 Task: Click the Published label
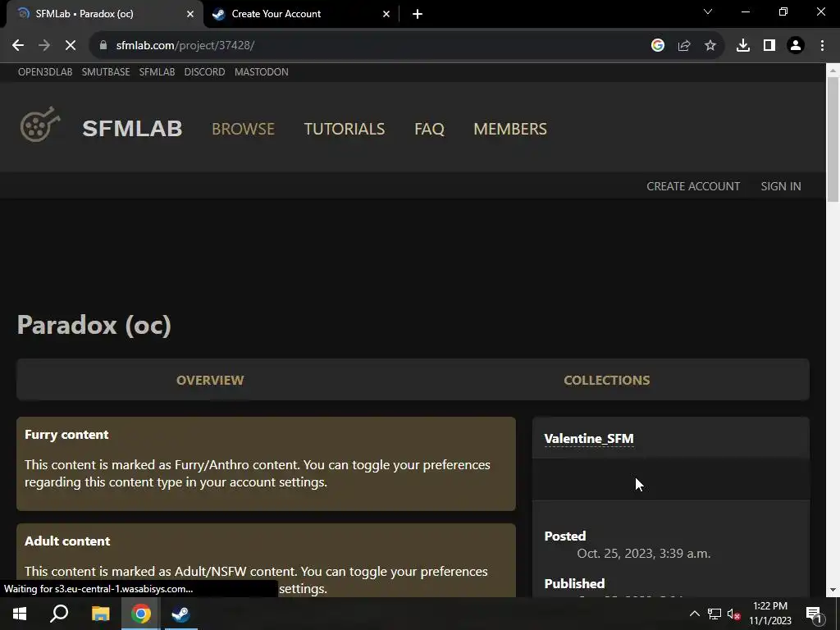point(574,584)
